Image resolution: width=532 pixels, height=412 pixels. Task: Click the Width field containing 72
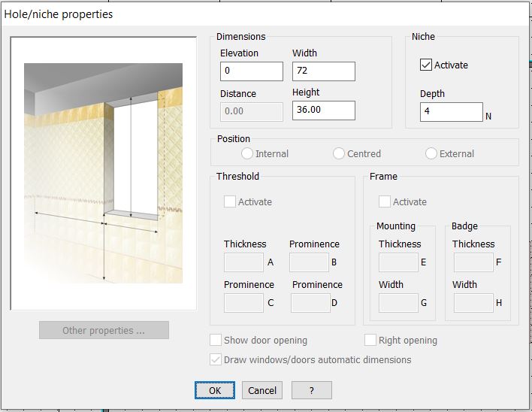point(324,71)
